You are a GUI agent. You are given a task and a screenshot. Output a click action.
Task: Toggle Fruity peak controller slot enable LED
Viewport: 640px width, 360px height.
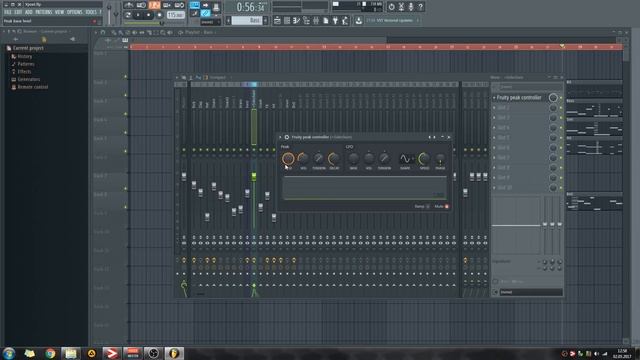tap(561, 98)
